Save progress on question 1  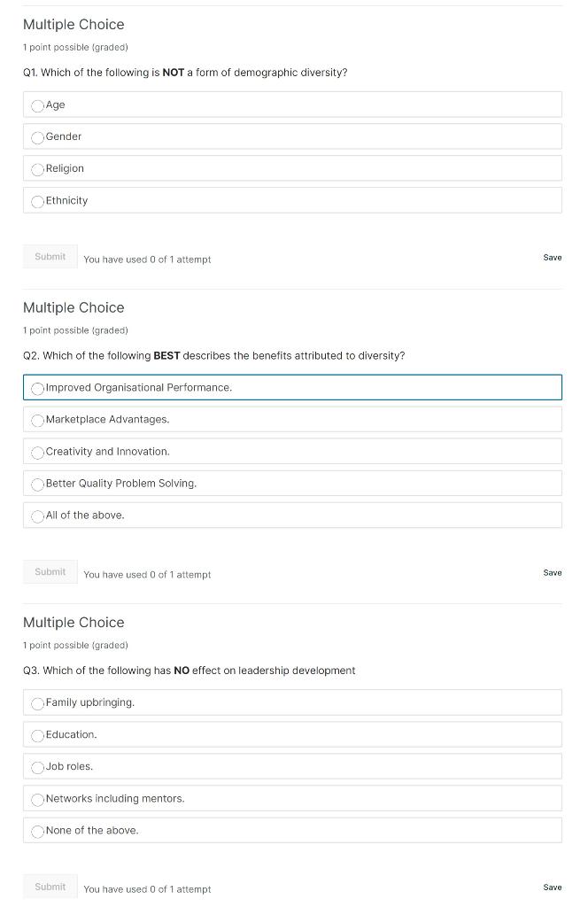click(552, 257)
